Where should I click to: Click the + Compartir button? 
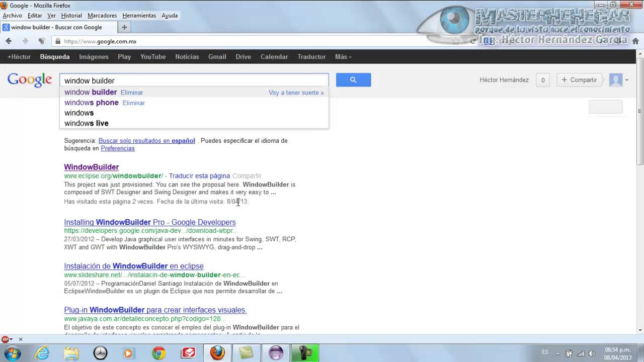tap(579, 80)
